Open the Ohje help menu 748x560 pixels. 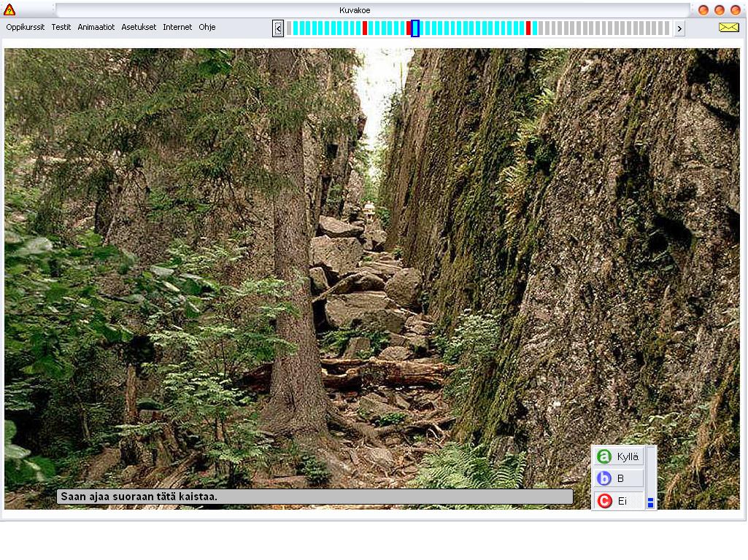pos(207,28)
